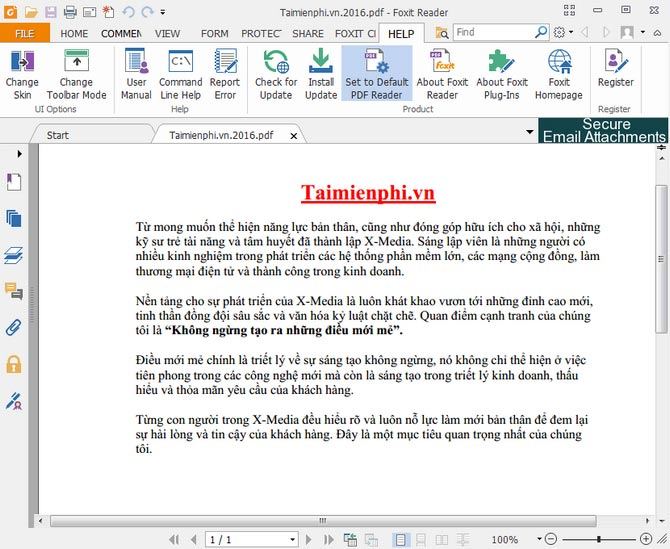Click the magnifier icon in Find box
This screenshot has width=670, height=549.
pyautogui.click(x=541, y=32)
